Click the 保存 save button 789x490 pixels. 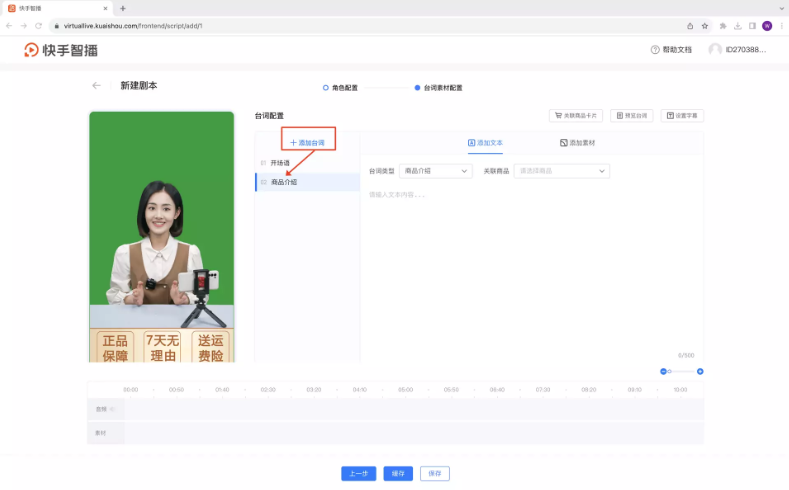[x=435, y=473]
